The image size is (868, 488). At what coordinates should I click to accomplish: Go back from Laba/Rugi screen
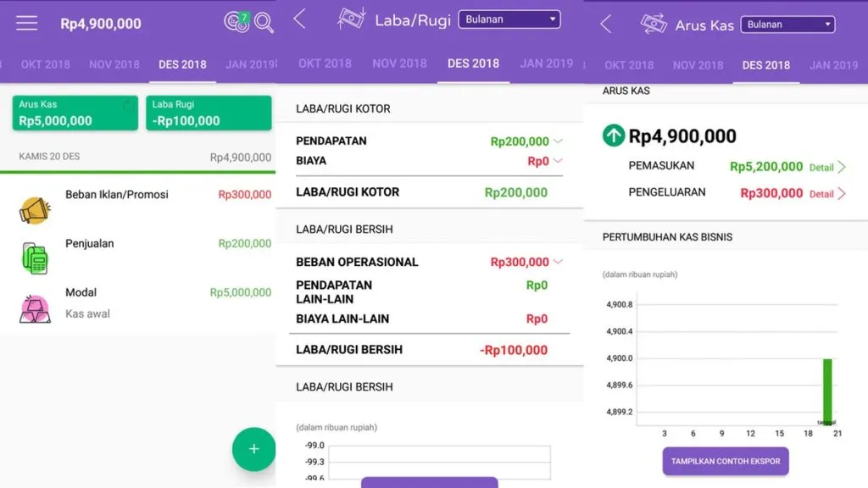299,19
